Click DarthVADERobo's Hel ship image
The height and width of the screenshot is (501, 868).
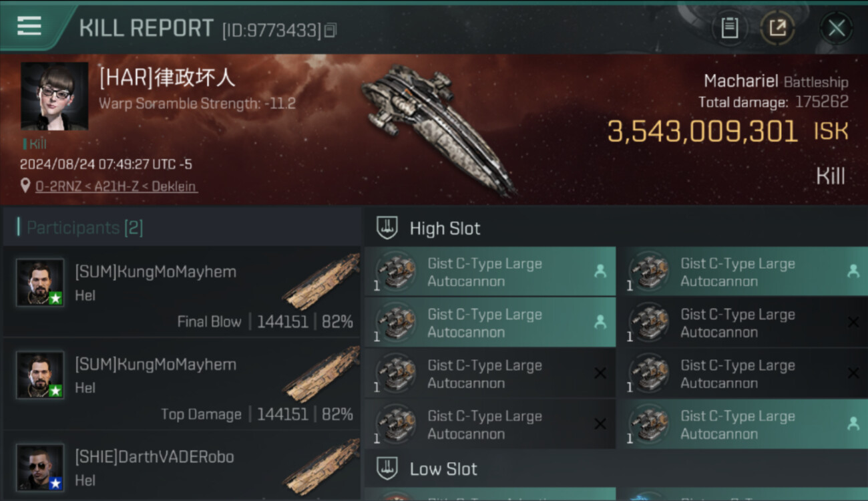[322, 468]
